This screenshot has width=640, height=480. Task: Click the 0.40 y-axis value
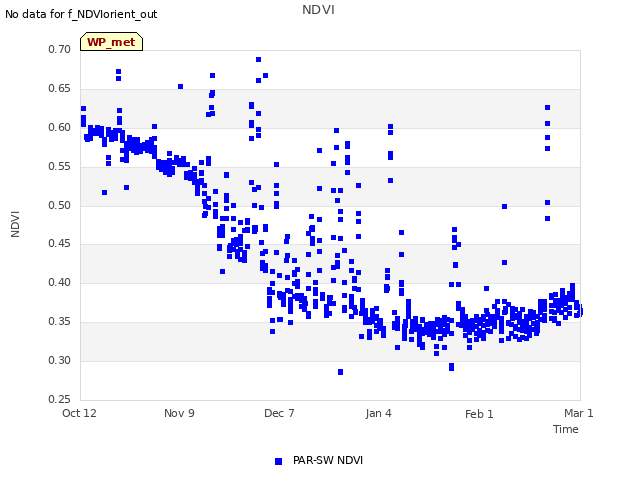pyautogui.click(x=60, y=282)
